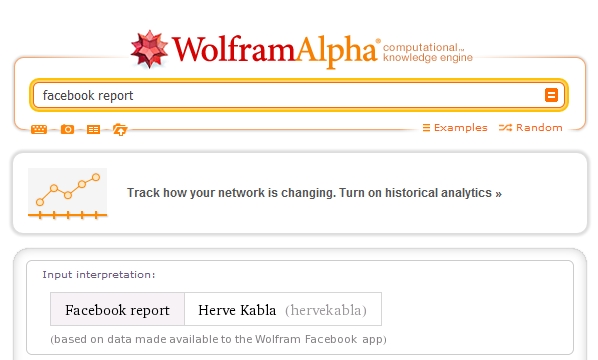598x360 pixels.
Task: Open data input via the table icon
Action: coord(93,130)
